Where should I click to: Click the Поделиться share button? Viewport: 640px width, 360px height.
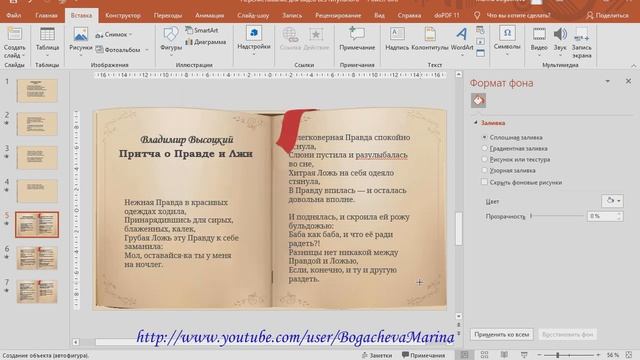tap(607, 16)
